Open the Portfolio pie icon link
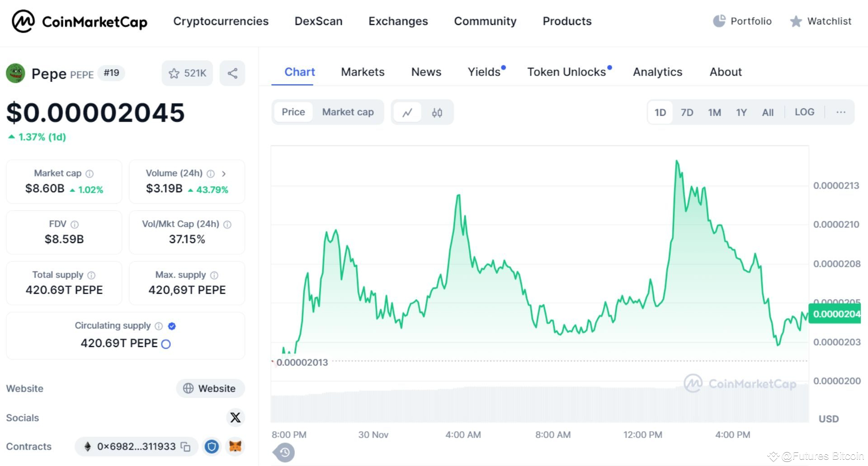Screen dimensions: 868x466 point(742,21)
